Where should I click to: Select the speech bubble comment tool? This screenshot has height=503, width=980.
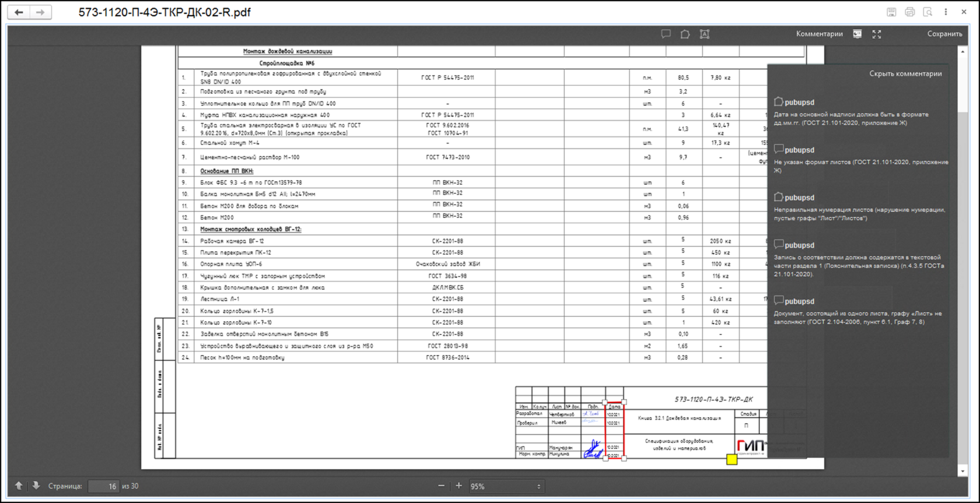coord(666,34)
